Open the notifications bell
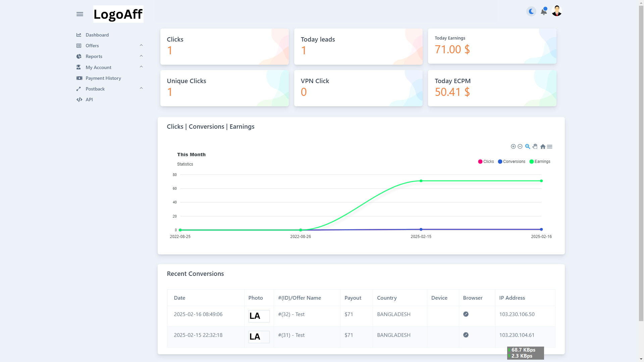 coord(544,12)
